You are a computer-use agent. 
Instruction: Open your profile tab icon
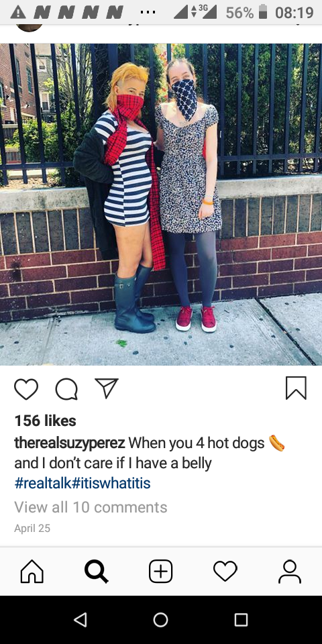(290, 572)
